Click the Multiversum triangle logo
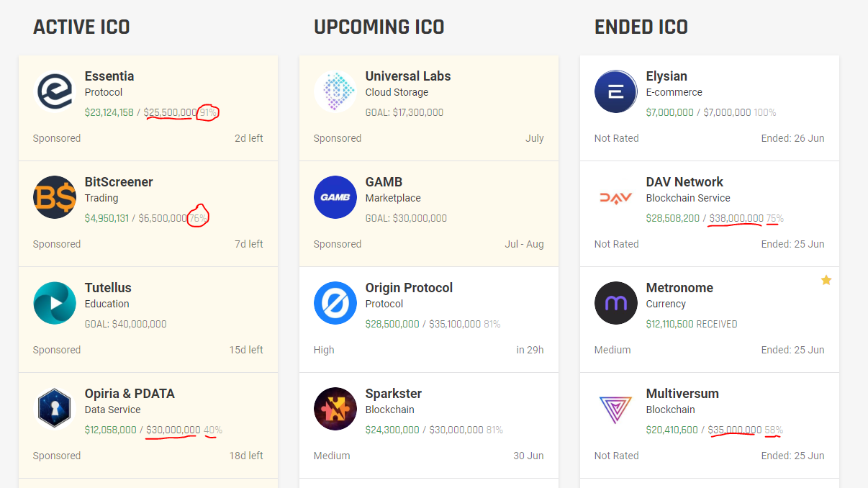The width and height of the screenshot is (868, 488). [x=616, y=409]
